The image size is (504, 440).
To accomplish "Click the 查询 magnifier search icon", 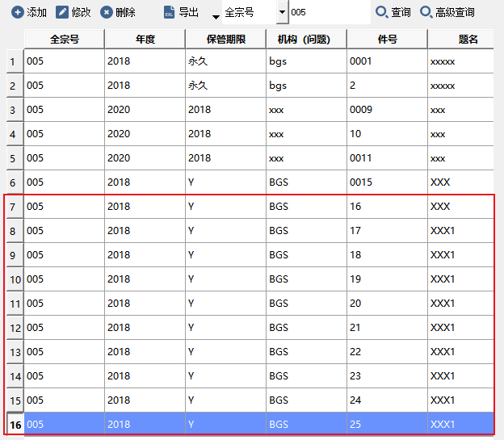I will (x=381, y=13).
